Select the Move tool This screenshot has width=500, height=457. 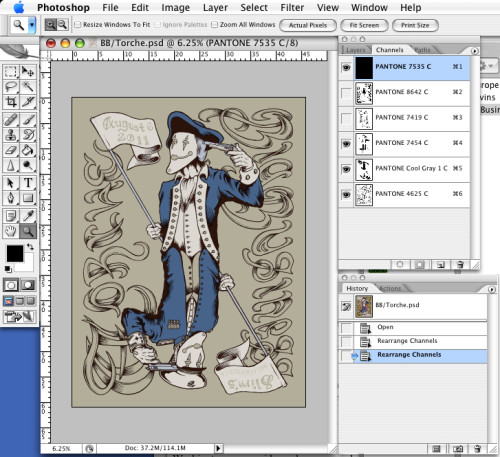[x=28, y=71]
